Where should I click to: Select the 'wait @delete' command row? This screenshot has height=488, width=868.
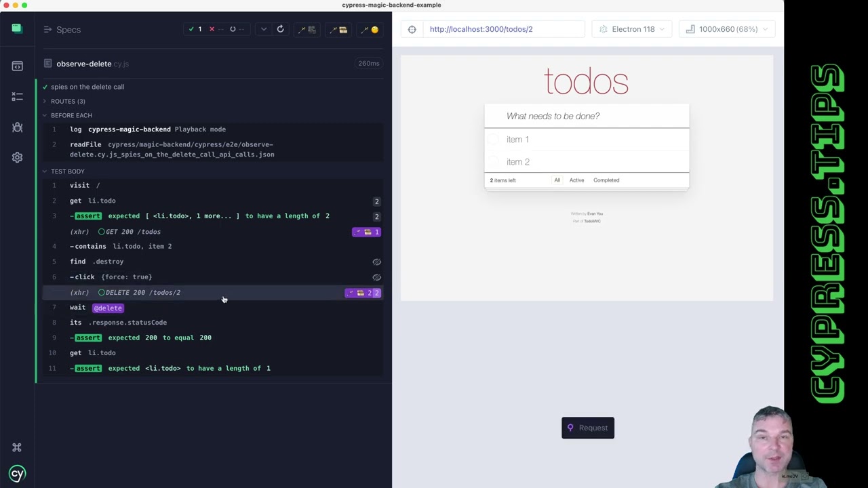click(213, 308)
